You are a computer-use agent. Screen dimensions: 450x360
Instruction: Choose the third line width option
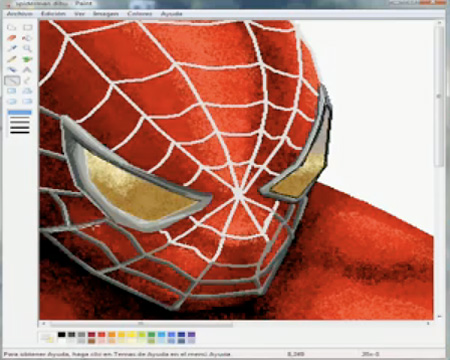[20, 122]
